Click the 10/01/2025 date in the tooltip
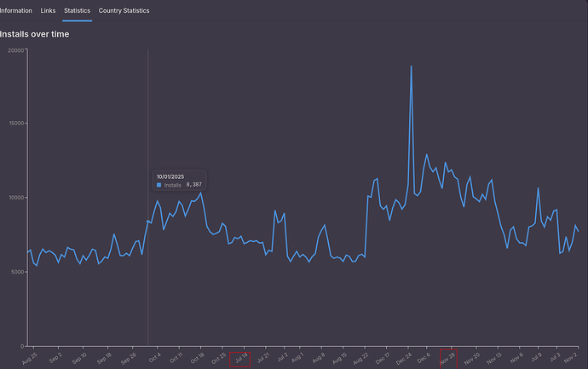 170,176
